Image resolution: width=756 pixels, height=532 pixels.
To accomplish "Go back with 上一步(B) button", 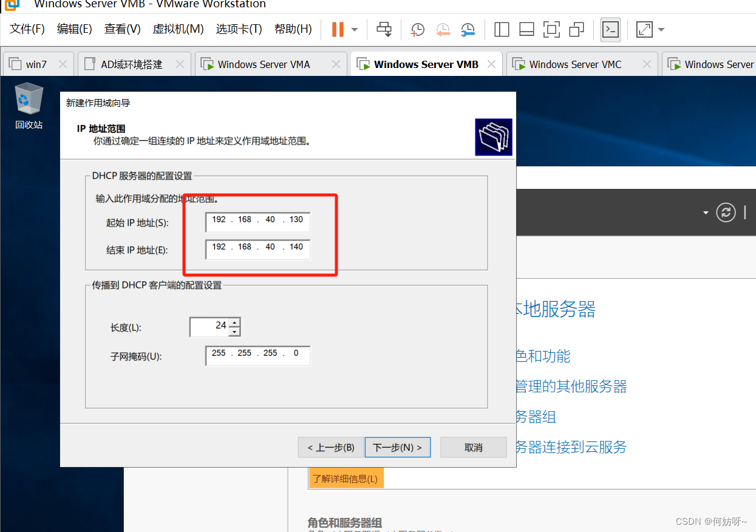I will 331,448.
